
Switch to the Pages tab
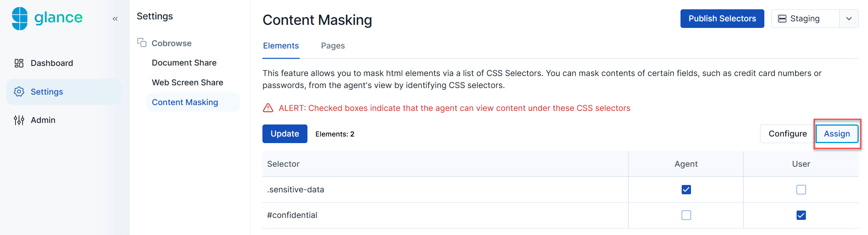pos(333,46)
